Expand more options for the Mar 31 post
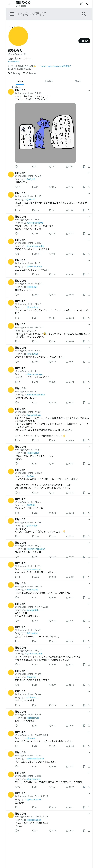The image size is (98, 868). 89,324
